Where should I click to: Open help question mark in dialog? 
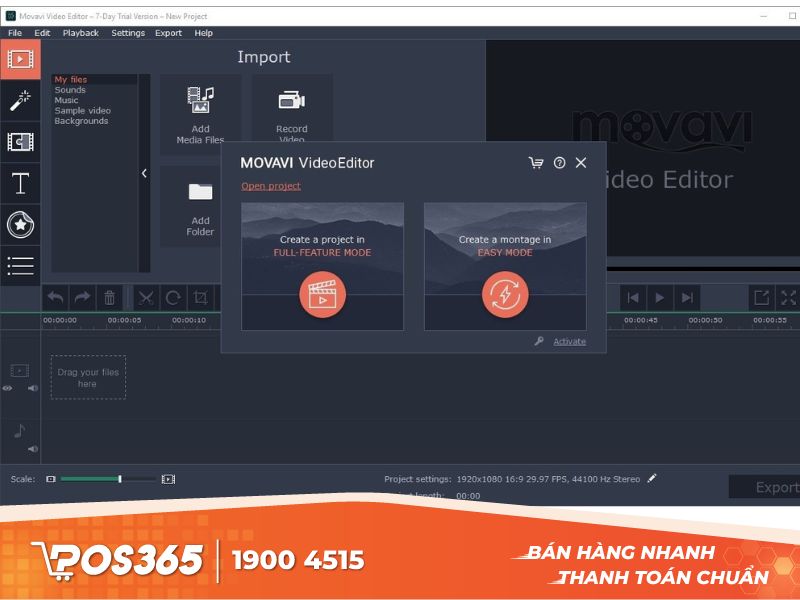[559, 163]
